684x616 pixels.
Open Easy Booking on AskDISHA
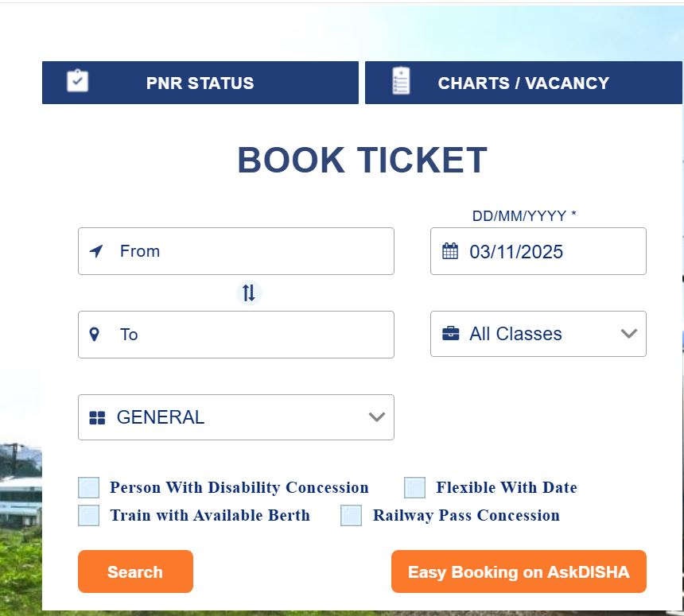click(x=518, y=571)
